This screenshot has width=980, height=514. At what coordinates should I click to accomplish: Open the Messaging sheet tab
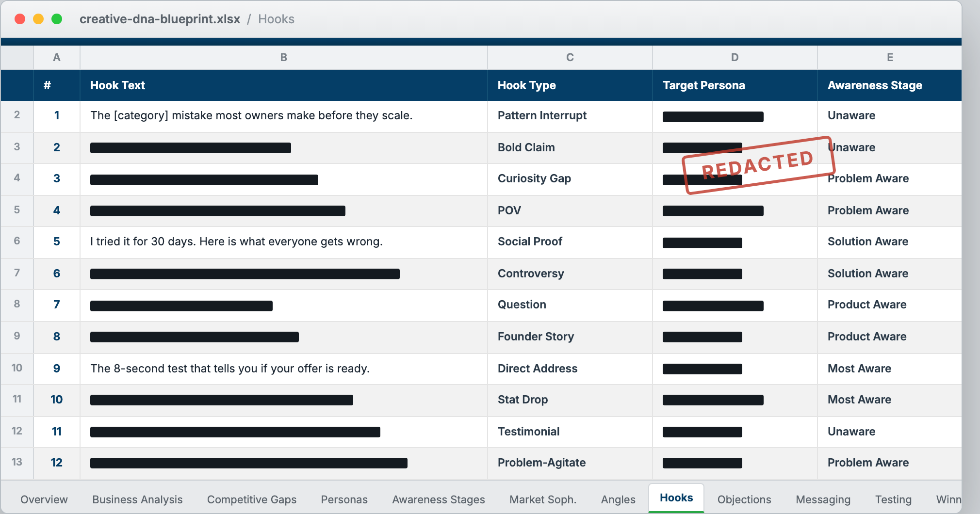click(x=823, y=499)
